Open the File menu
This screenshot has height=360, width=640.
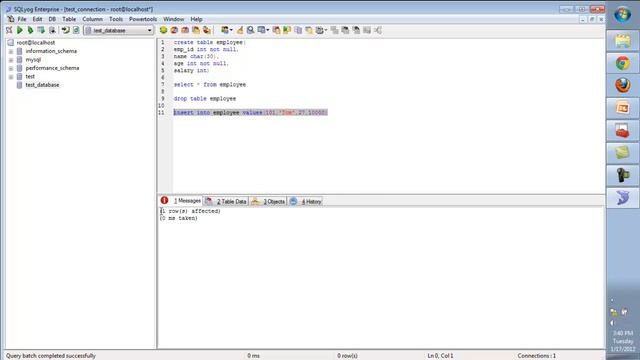(x=22, y=19)
